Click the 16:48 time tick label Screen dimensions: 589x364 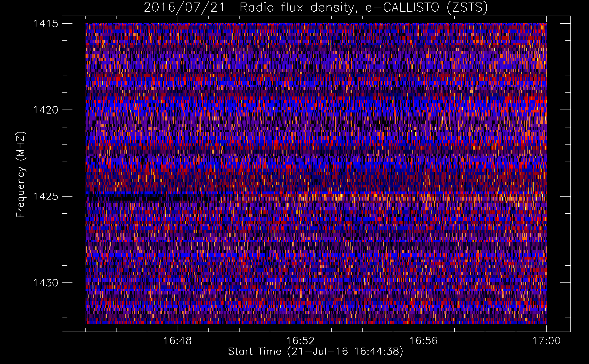[178, 341]
